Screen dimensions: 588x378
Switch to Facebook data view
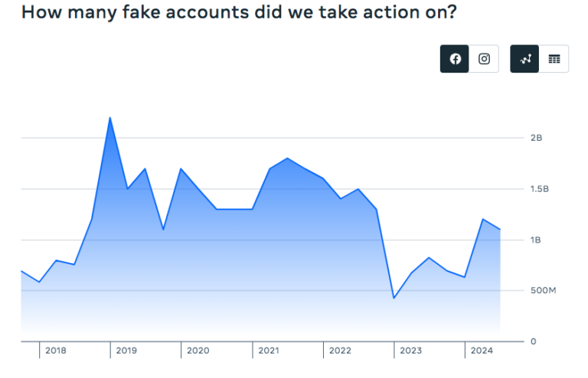[x=455, y=59]
